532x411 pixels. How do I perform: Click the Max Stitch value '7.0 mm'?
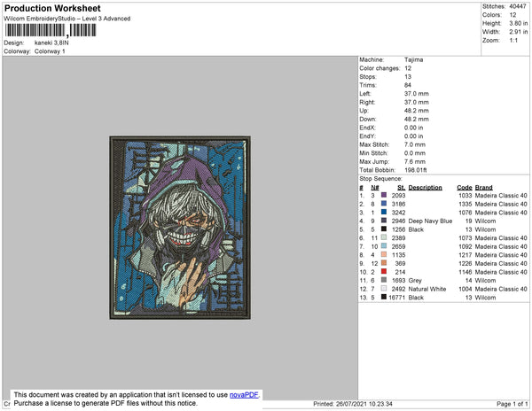click(x=415, y=144)
